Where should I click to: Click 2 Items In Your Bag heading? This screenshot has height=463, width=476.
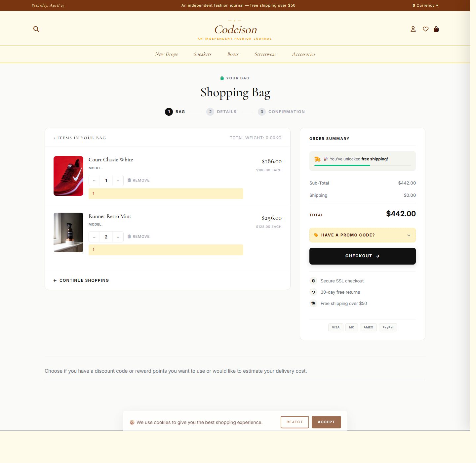click(80, 138)
